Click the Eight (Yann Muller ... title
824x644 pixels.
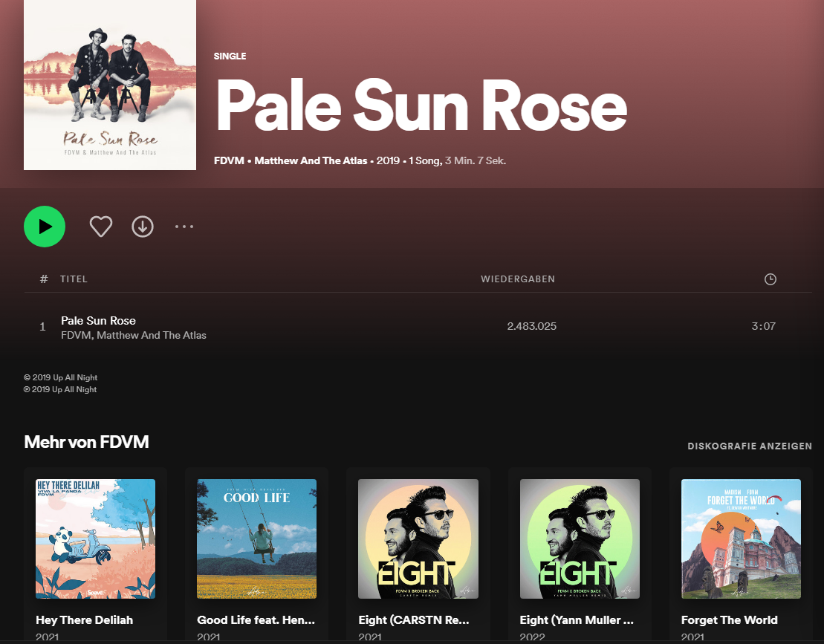577,619
